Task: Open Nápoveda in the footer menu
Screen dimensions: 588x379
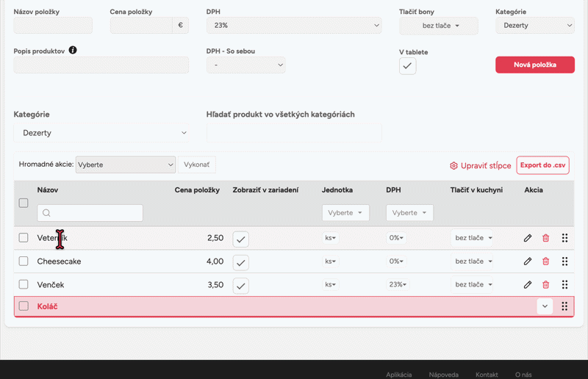Action: point(444,375)
